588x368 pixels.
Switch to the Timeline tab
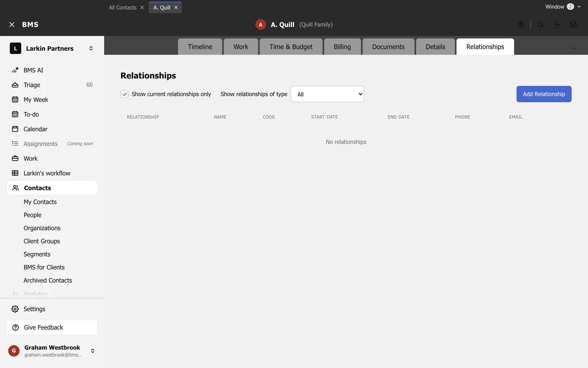click(200, 47)
